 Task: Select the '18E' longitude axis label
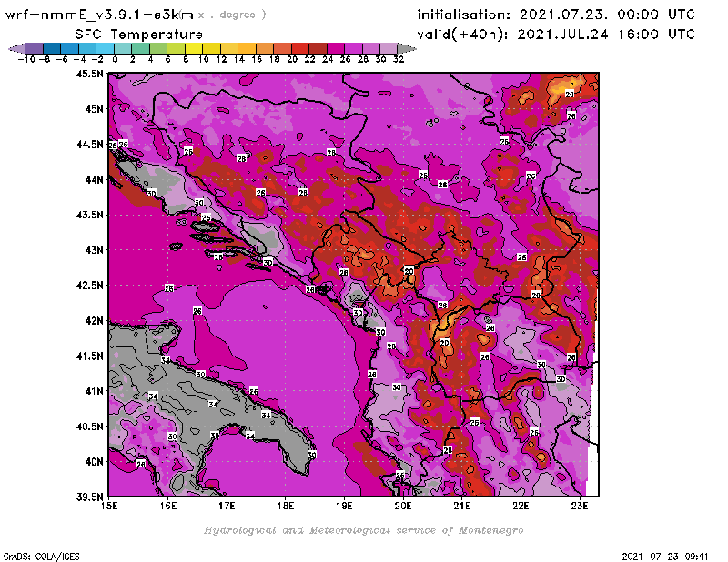[x=286, y=506]
